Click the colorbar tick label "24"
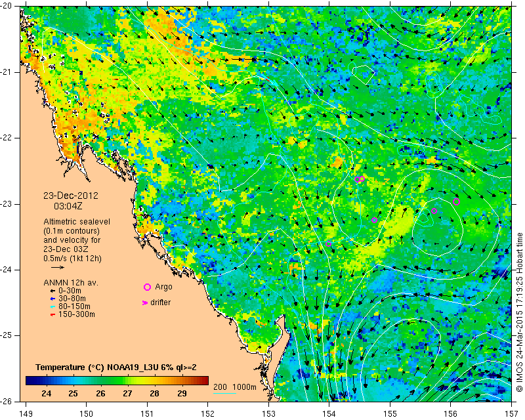Viewport: 525px width, 420px height. 47,393
